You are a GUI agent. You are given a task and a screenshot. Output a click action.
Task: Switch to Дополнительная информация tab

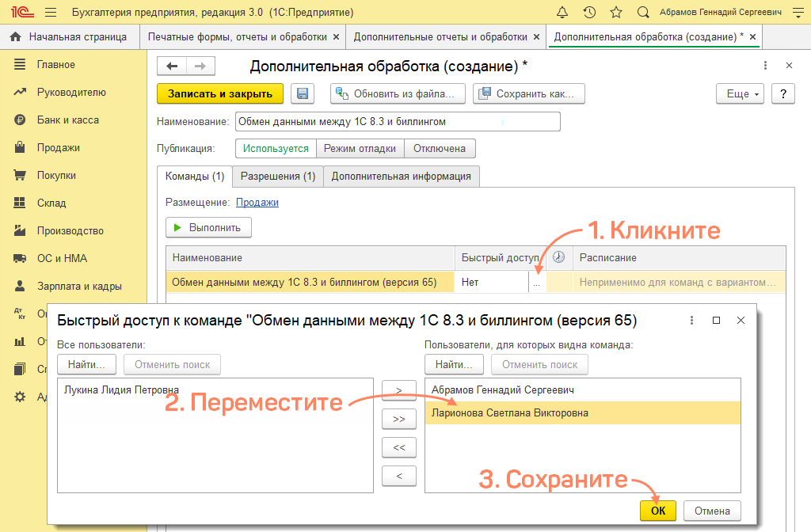point(402,177)
